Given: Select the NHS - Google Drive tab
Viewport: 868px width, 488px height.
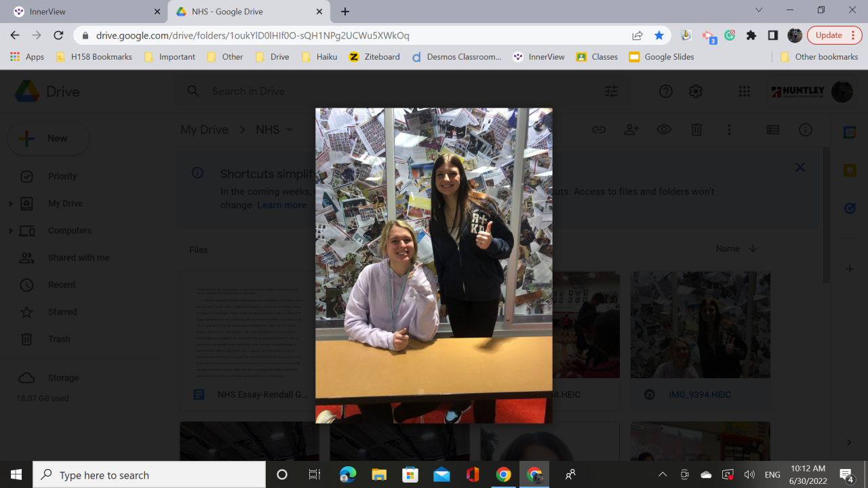Looking at the screenshot, I should coord(250,12).
